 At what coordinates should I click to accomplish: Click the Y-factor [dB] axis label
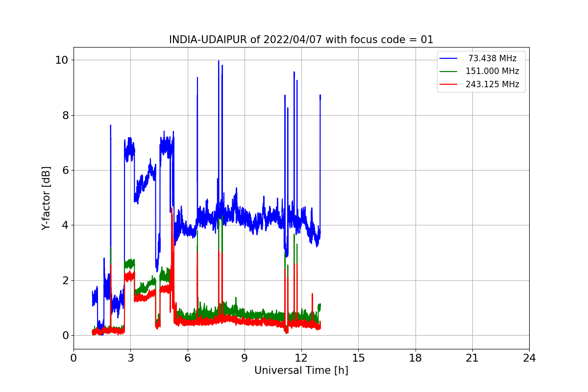[46, 198]
